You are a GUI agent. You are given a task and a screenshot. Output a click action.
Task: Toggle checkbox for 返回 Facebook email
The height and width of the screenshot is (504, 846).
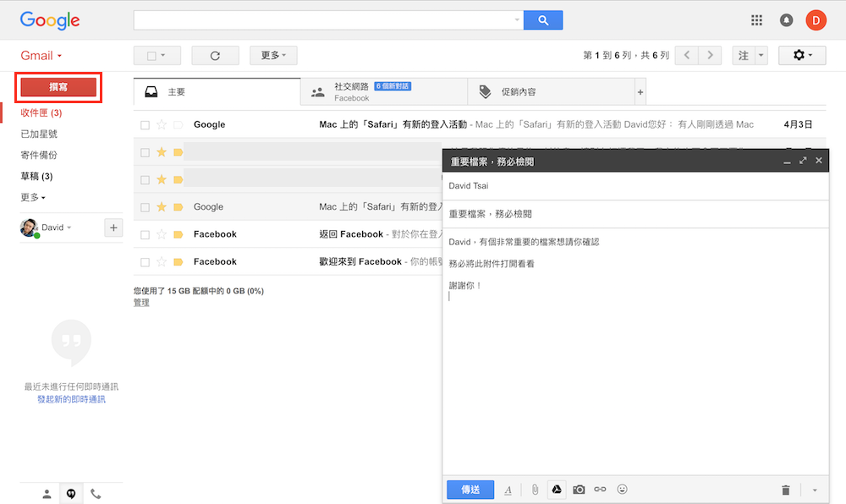point(145,234)
